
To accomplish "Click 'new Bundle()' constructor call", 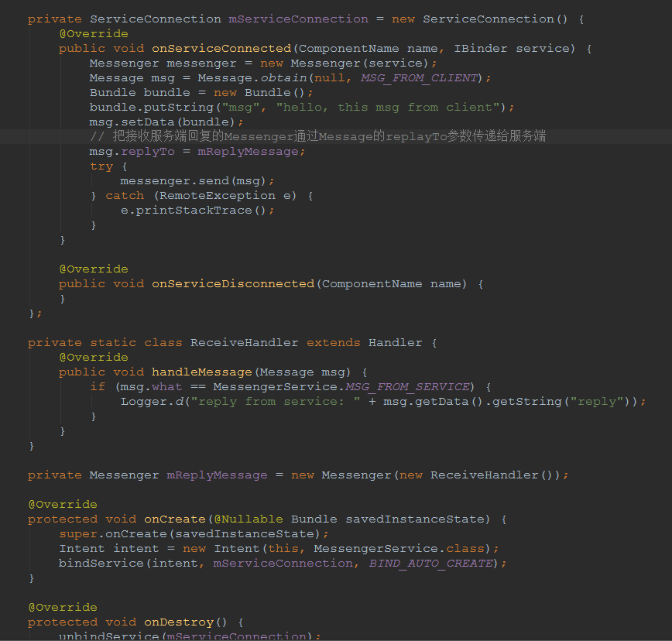I will [259, 93].
